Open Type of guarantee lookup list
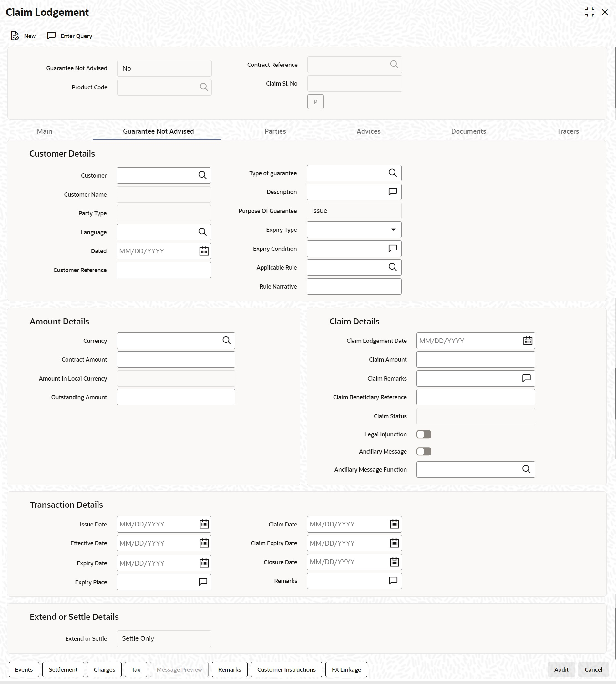The width and height of the screenshot is (616, 684). (393, 173)
